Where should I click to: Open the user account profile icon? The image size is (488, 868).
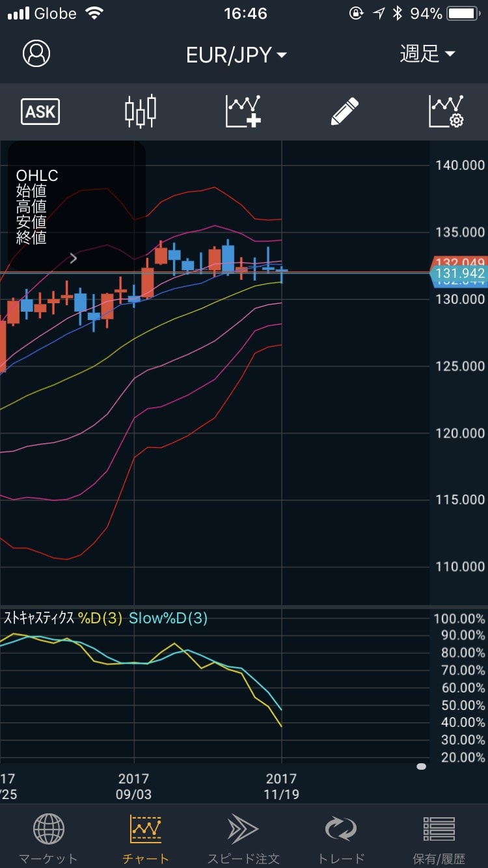click(x=36, y=53)
